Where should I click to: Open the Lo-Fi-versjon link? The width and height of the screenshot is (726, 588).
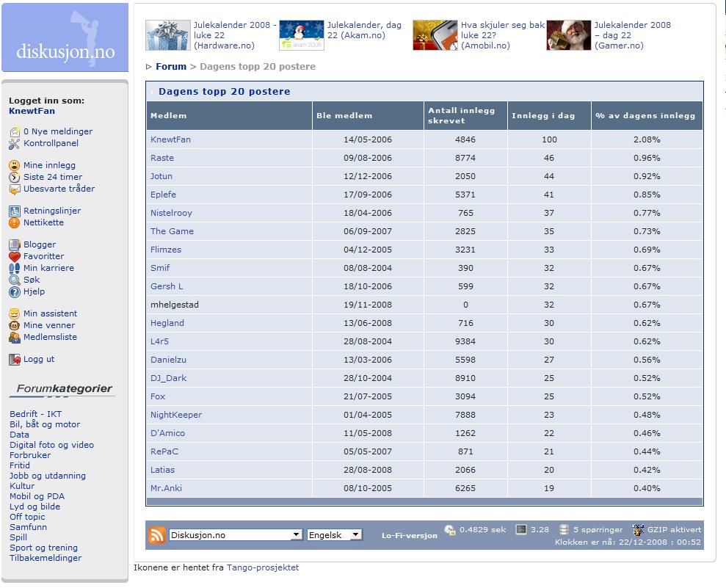click(409, 536)
